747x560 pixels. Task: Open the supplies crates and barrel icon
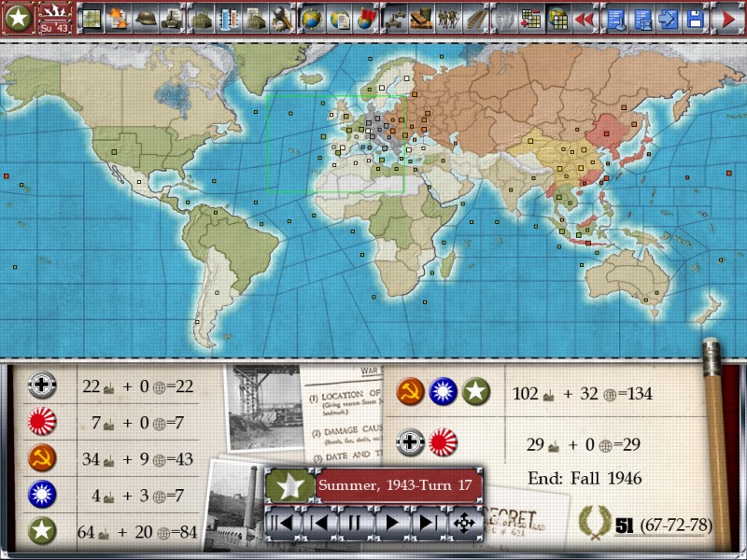click(423, 19)
